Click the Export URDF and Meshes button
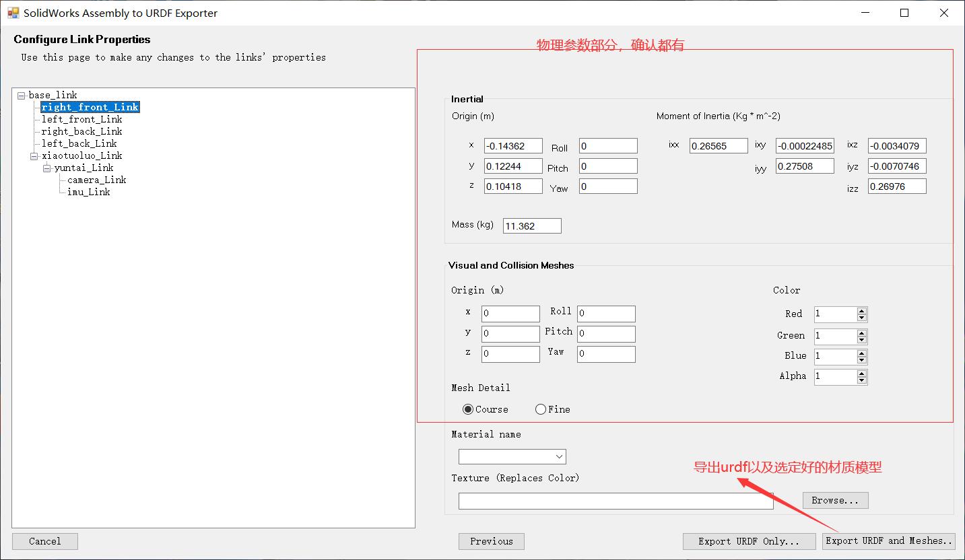 pos(888,541)
